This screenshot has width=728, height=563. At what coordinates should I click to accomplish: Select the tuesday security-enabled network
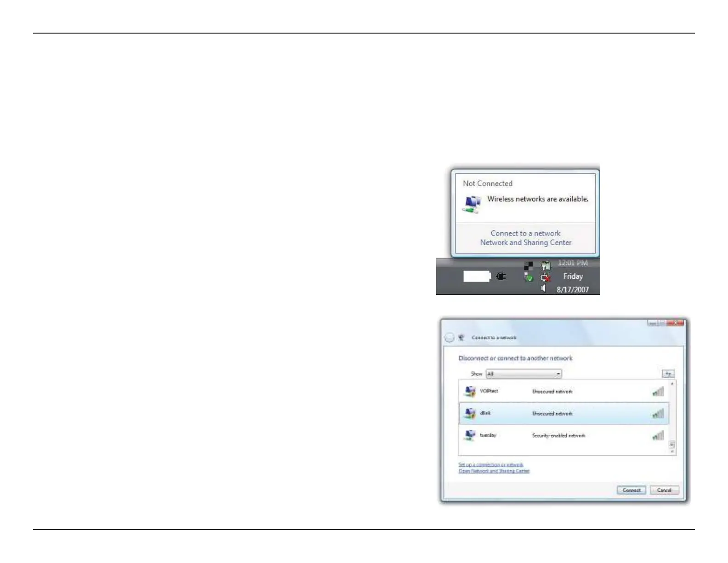[x=564, y=435]
